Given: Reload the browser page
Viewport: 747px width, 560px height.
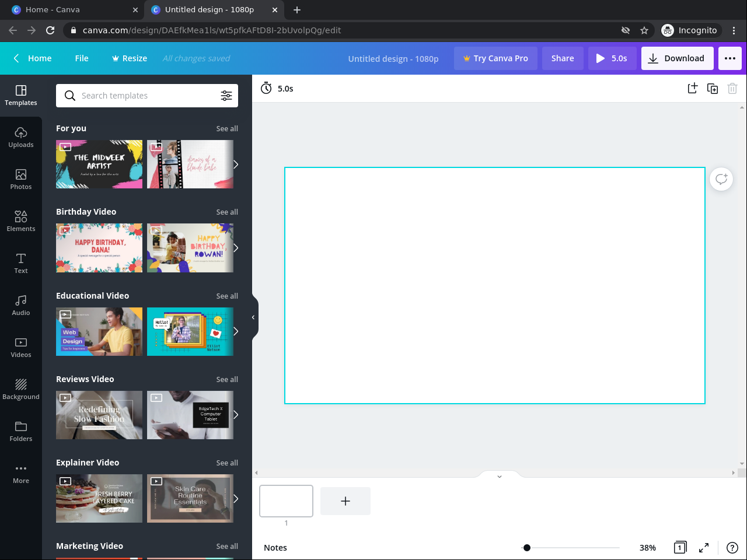Looking at the screenshot, I should point(50,30).
